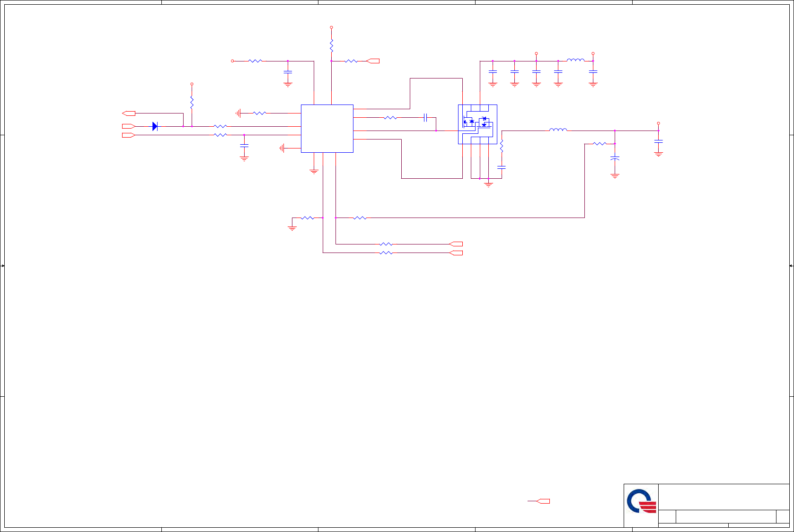Select the resistor just left of the polarized capacitor
This screenshot has height=532, width=794.
coord(600,144)
